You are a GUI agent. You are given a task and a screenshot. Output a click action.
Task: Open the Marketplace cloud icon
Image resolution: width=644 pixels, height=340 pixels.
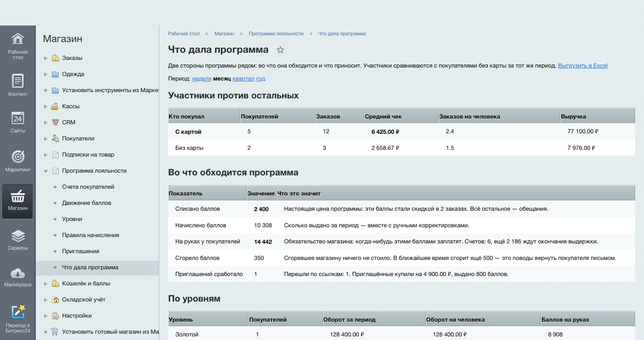(x=18, y=273)
